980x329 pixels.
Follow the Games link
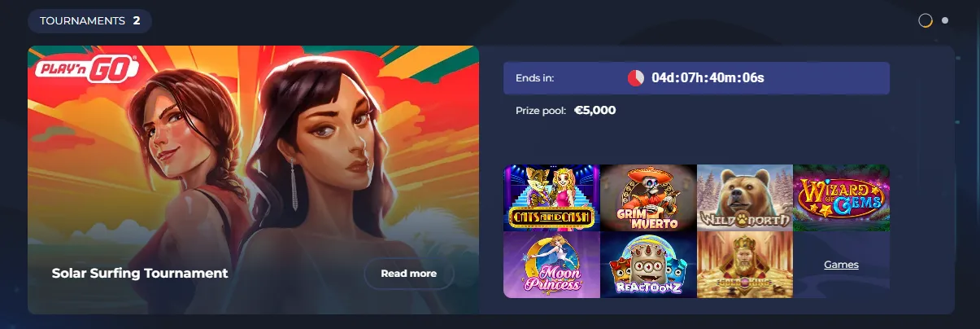point(841,265)
